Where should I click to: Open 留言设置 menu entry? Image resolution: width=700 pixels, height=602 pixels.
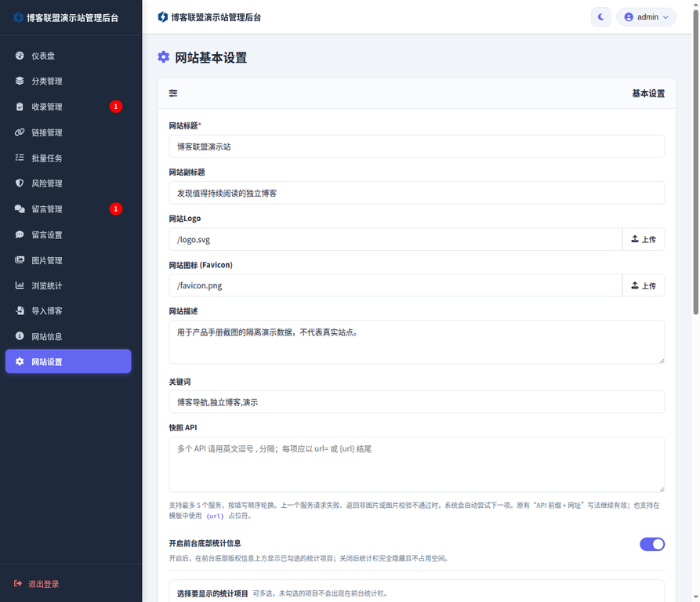68,234
